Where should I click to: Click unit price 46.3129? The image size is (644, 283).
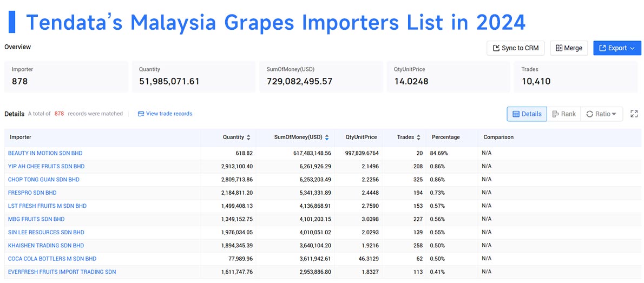pyautogui.click(x=369, y=258)
